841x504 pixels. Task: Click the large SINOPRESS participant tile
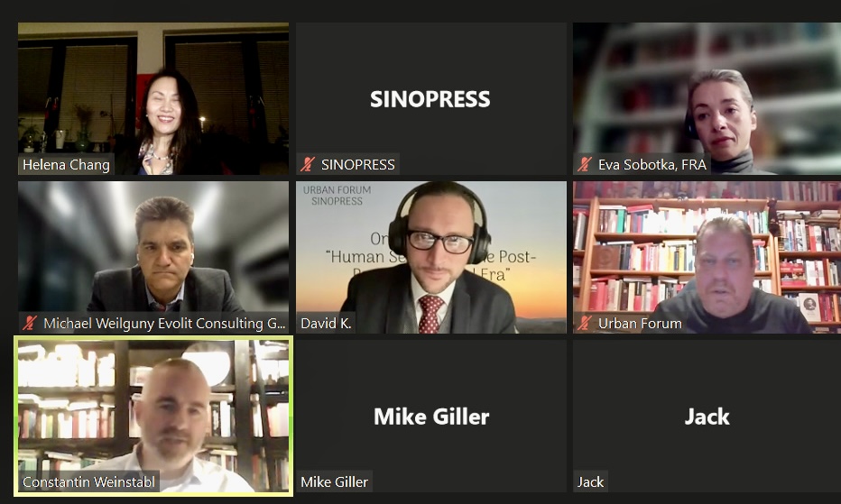pyautogui.click(x=431, y=98)
